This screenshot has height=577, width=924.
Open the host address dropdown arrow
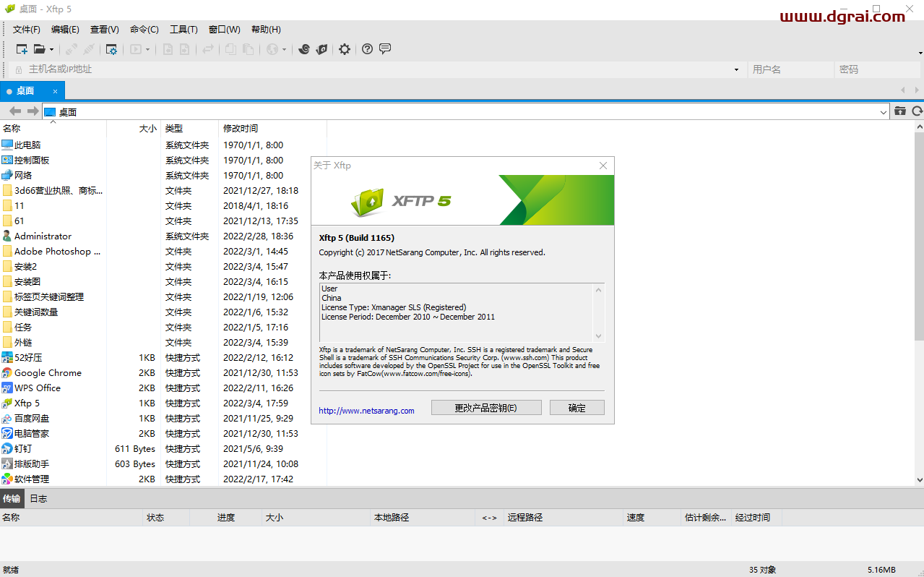tap(736, 69)
